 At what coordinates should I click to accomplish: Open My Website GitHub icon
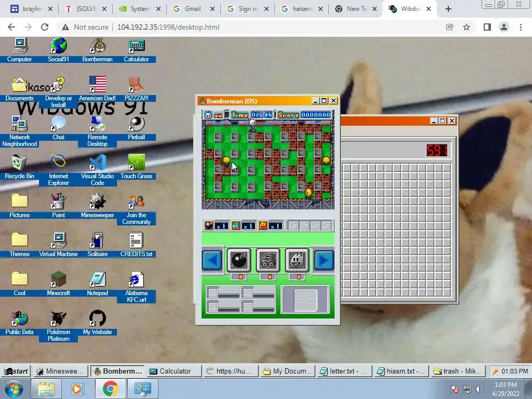point(97,318)
